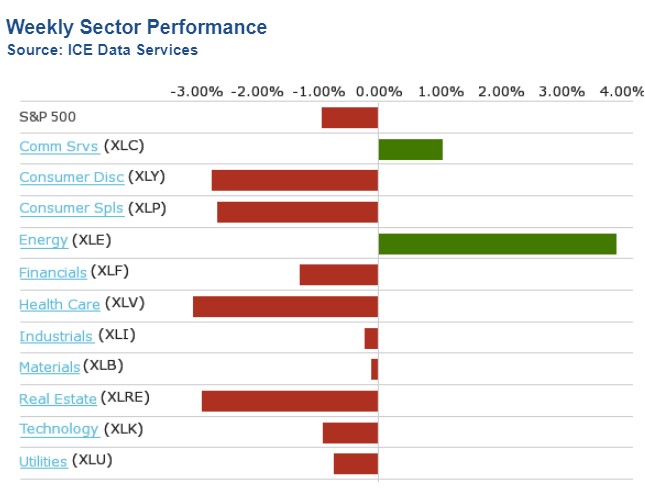This screenshot has width=645, height=500.
Task: Click the green Energy performance bar
Action: coord(497,244)
